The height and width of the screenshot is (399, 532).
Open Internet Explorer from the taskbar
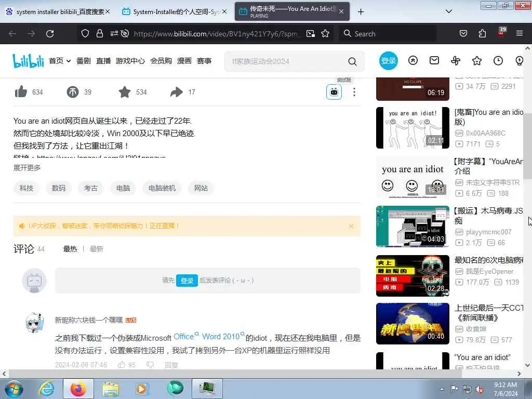(46, 389)
